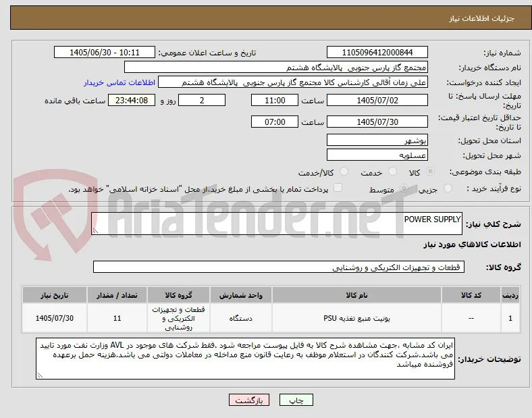The height and width of the screenshot is (418, 532).
Task: Select the کالا radio button
Action: click(x=430, y=172)
